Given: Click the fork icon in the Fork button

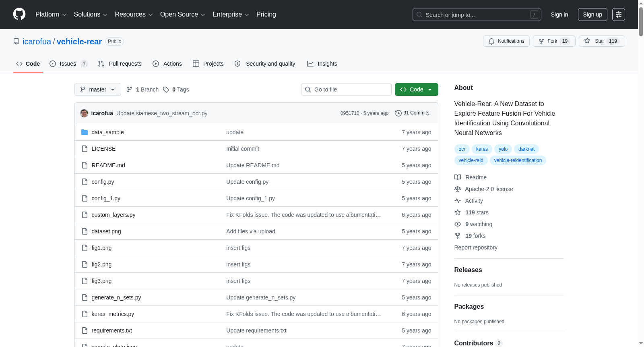Looking at the screenshot, I should [541, 41].
